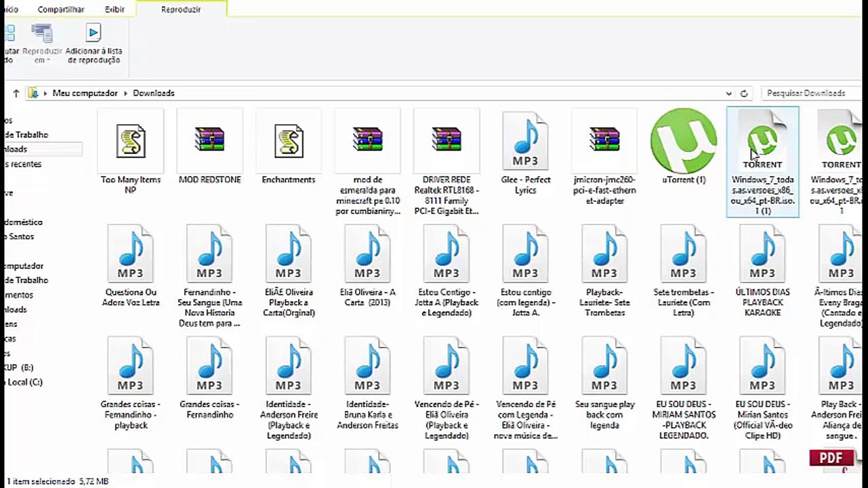Select ÚLTIMOS DIAS PLAYBACK KARAOKE MP3
Screen dimensions: 868x488
pyautogui.click(x=763, y=253)
